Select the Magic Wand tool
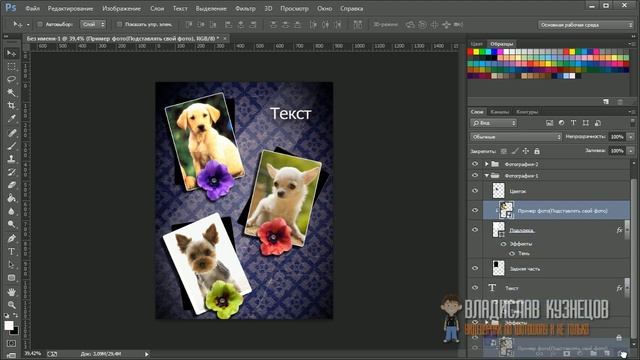This screenshot has height=360, width=640. point(11,93)
